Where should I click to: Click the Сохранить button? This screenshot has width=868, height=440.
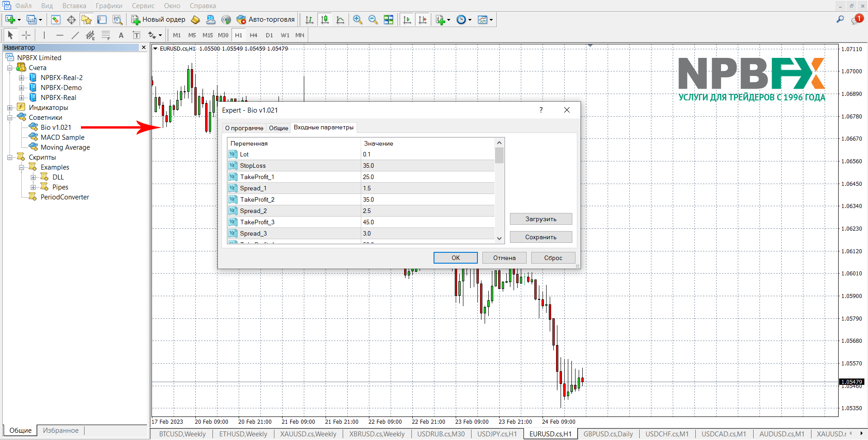(541, 237)
